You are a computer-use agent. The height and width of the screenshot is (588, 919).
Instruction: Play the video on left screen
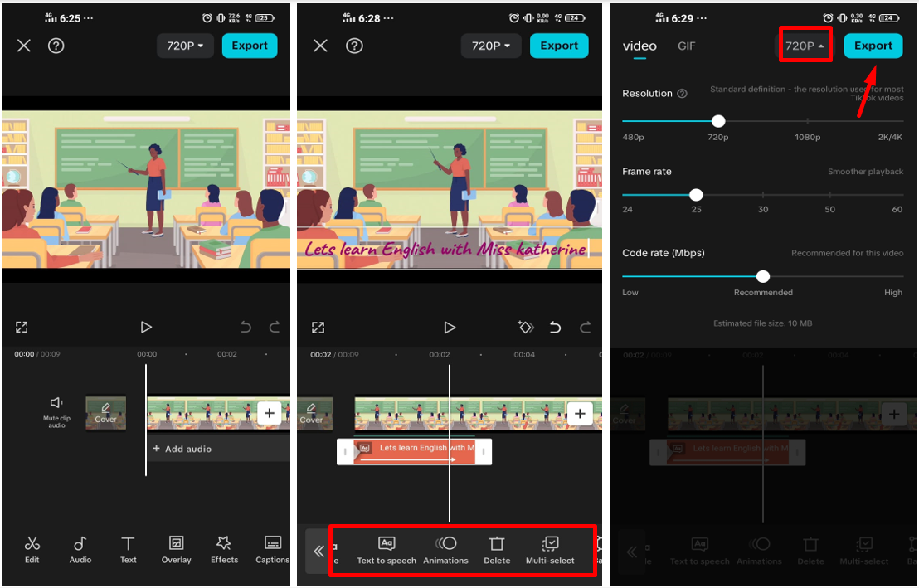click(146, 327)
